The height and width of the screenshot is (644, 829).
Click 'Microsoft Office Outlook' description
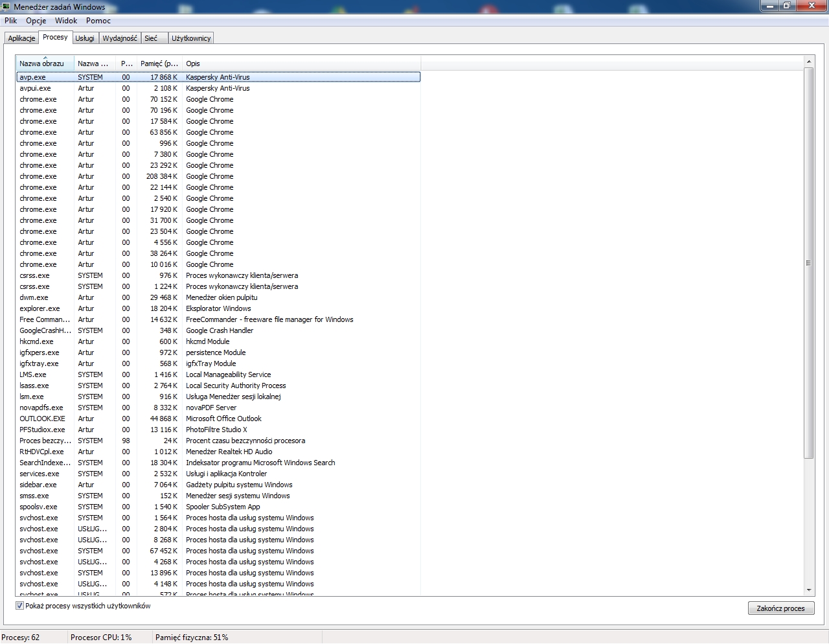pyautogui.click(x=223, y=419)
